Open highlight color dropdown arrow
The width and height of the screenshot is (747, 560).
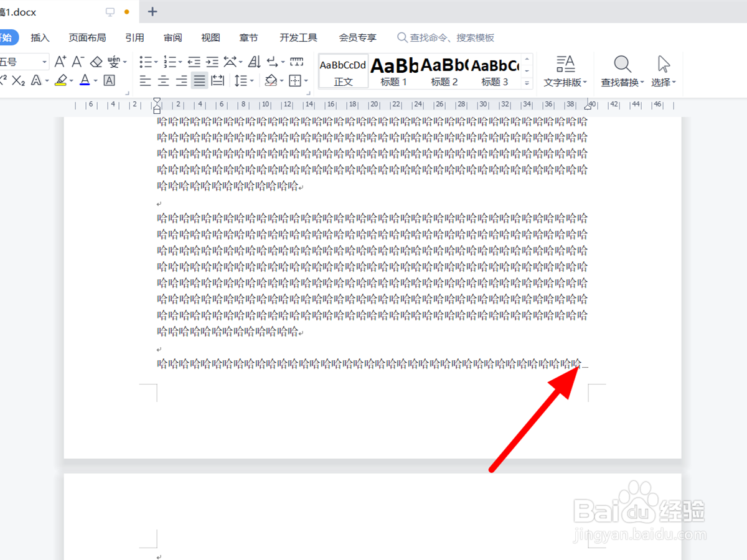coord(71,81)
